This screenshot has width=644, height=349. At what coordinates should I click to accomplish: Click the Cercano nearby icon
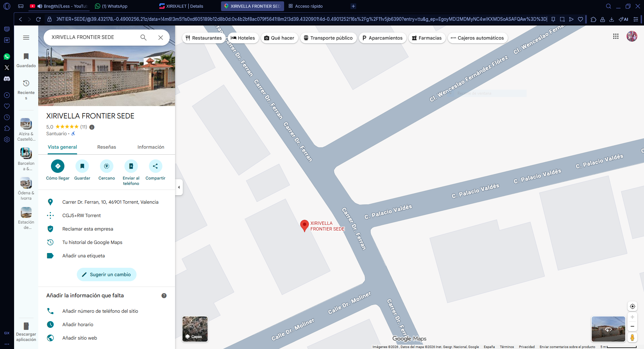[x=107, y=166]
